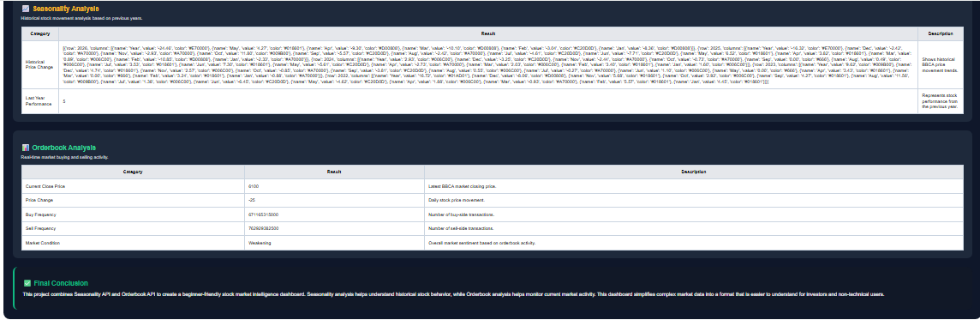
Task: Click 'Daily stock price movement' description
Action: pyautogui.click(x=457, y=200)
